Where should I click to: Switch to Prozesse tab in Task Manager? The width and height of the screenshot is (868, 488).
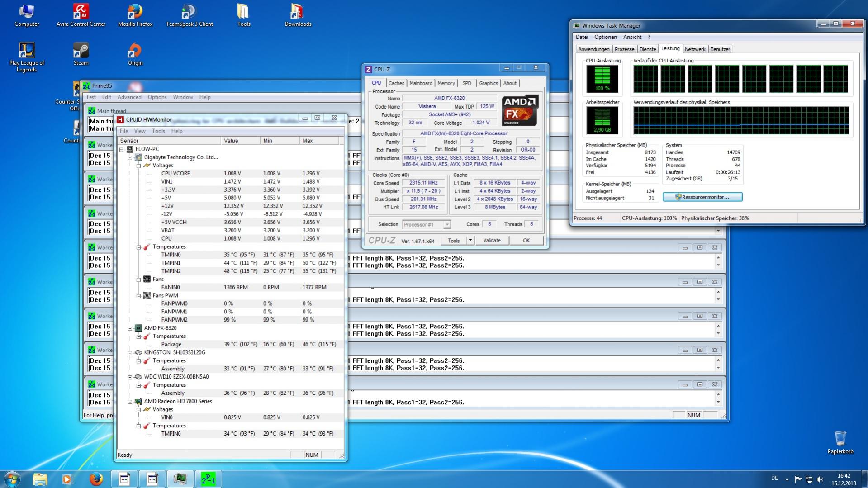[x=624, y=49]
